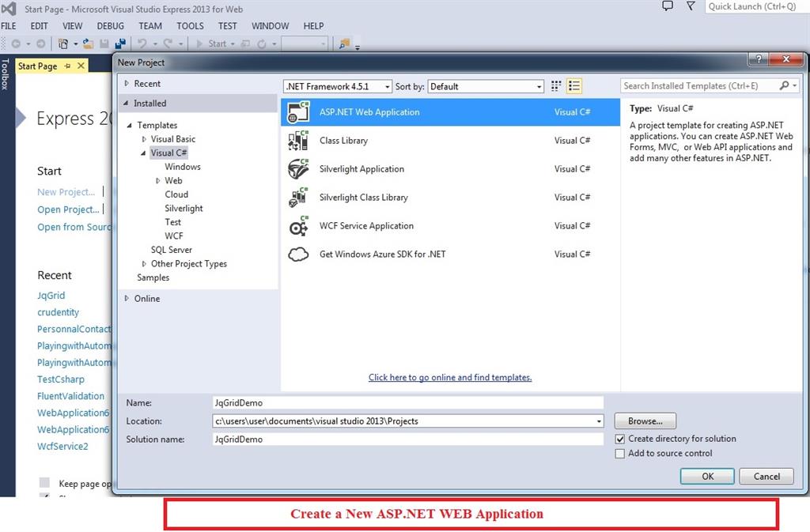
Task: Click the Silverlight Application template icon
Action: point(298,168)
